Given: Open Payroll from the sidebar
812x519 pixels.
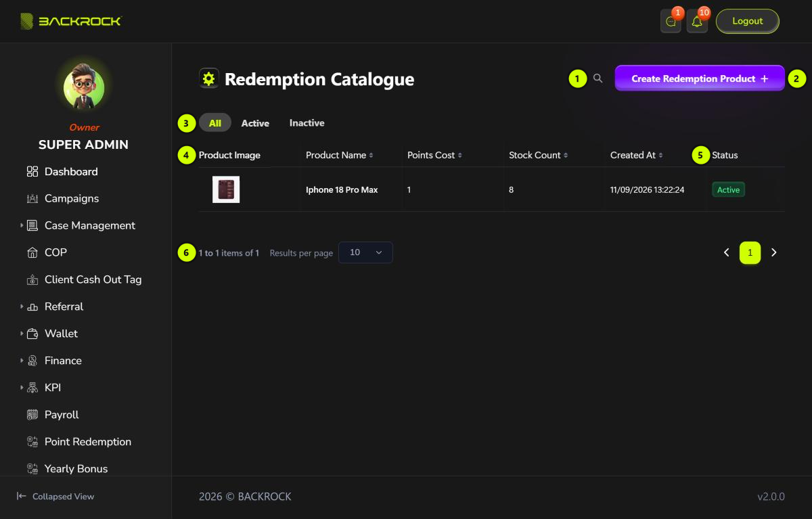Looking at the screenshot, I should [62, 415].
